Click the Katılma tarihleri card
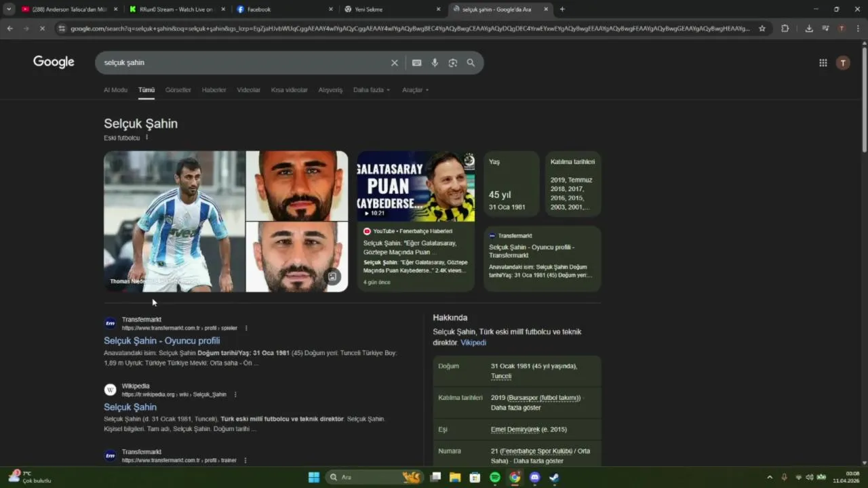This screenshot has height=488, width=868. [573, 184]
